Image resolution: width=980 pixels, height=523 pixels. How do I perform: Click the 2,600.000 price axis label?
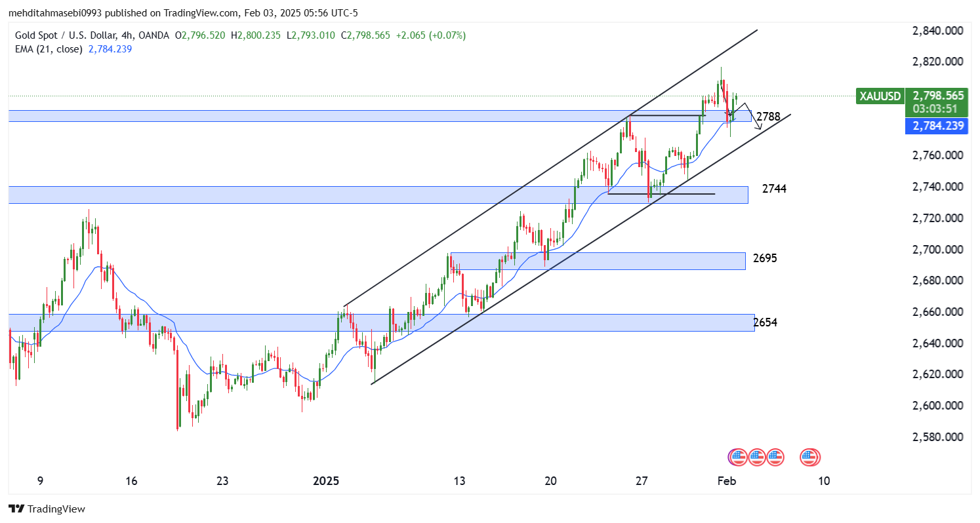pos(937,406)
